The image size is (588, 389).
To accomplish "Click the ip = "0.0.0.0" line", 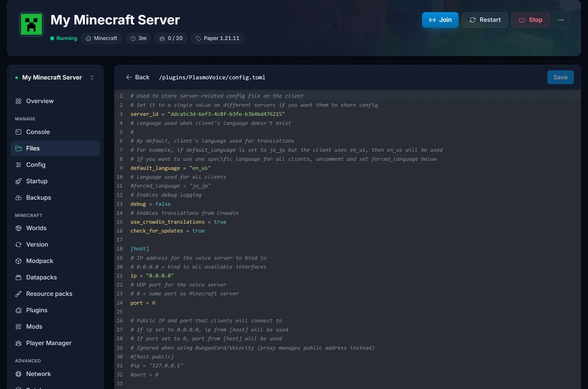I will (152, 275).
